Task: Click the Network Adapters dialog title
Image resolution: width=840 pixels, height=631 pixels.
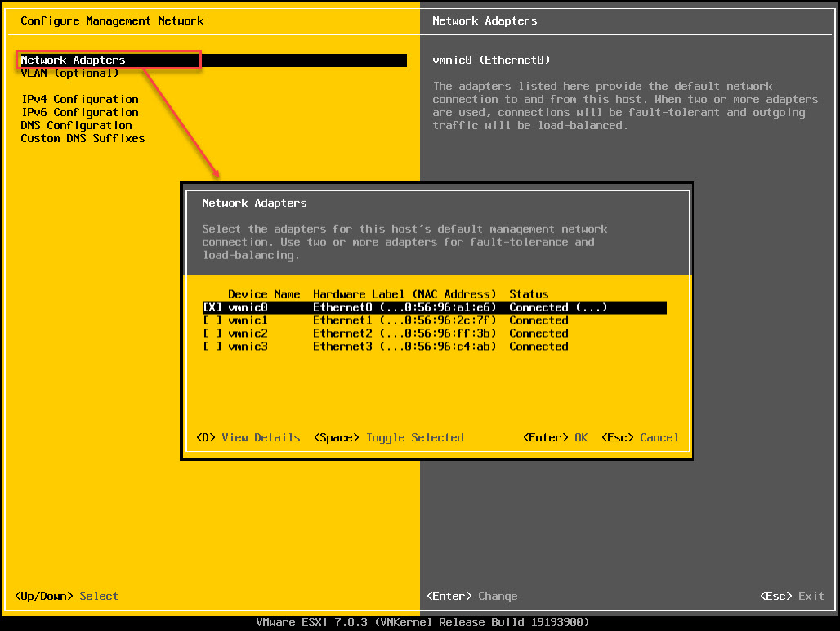Action: (254, 203)
